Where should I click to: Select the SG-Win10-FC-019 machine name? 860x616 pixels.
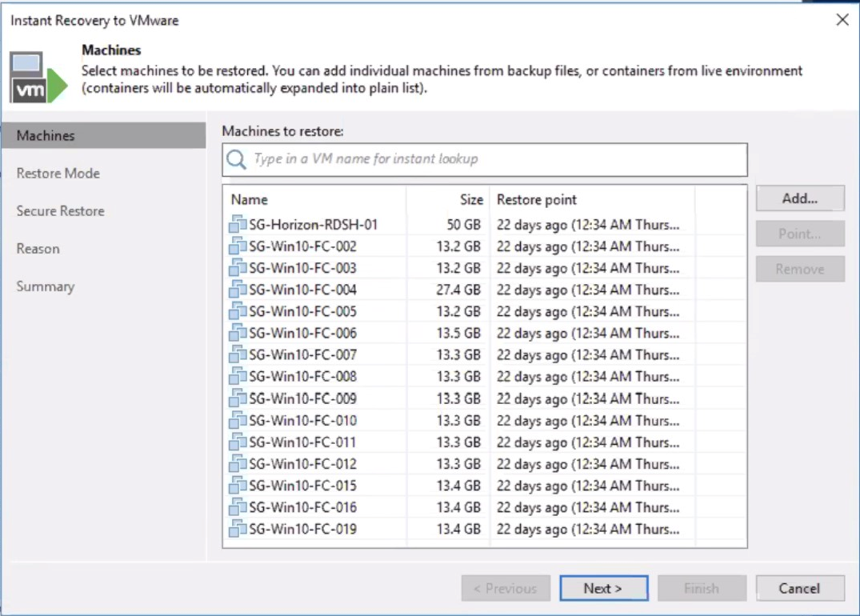[302, 529]
